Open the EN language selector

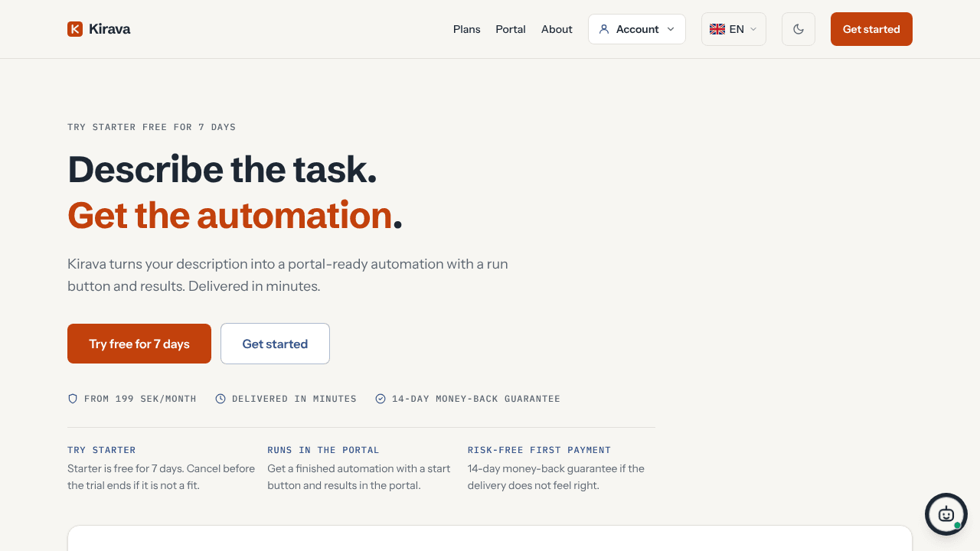[733, 29]
